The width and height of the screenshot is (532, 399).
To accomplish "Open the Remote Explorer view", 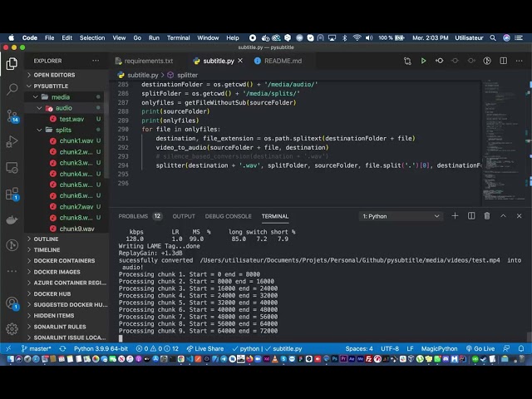I will 12,168.
